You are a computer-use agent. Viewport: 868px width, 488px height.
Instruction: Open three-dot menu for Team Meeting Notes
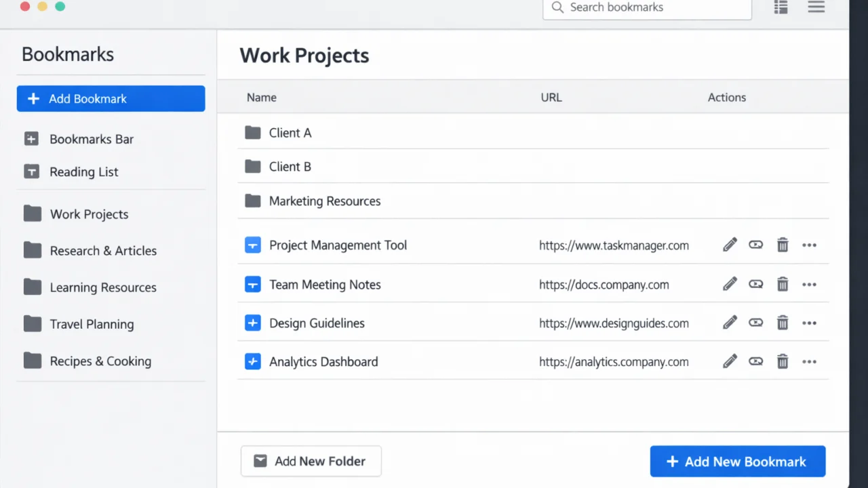pyautogui.click(x=809, y=285)
